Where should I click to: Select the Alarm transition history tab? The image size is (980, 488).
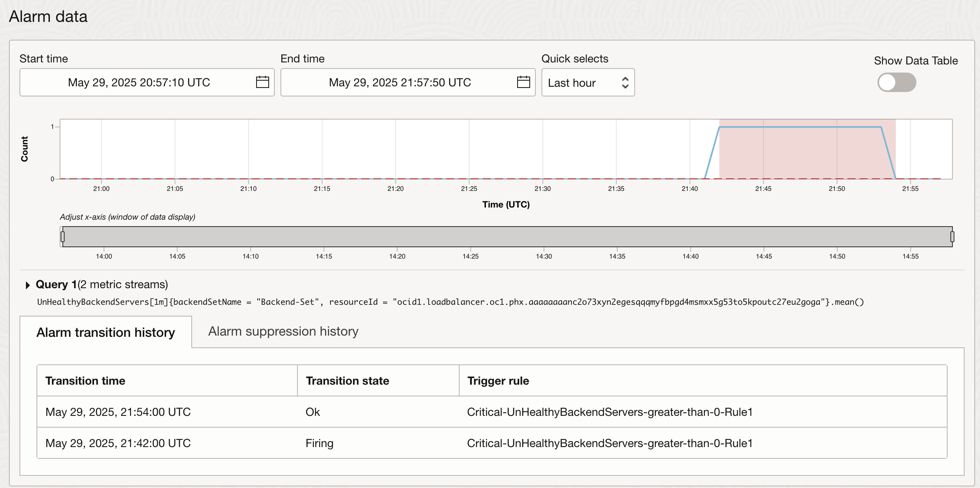105,332
